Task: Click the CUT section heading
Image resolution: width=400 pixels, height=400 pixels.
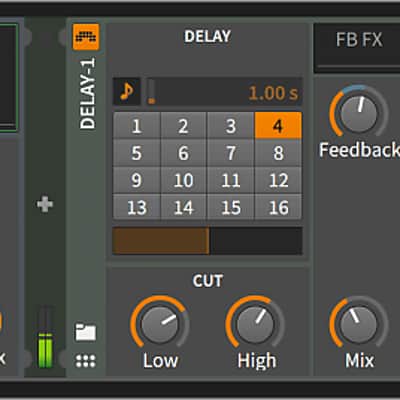Action: [x=207, y=281]
